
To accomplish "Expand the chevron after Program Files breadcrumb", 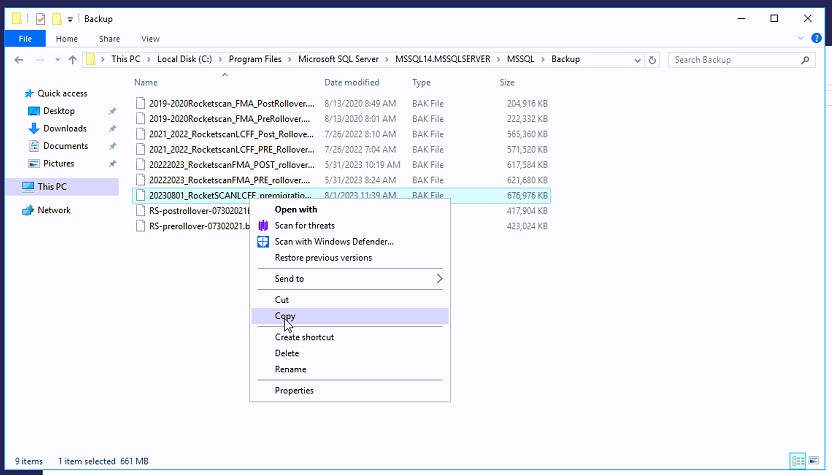I will (x=290, y=59).
